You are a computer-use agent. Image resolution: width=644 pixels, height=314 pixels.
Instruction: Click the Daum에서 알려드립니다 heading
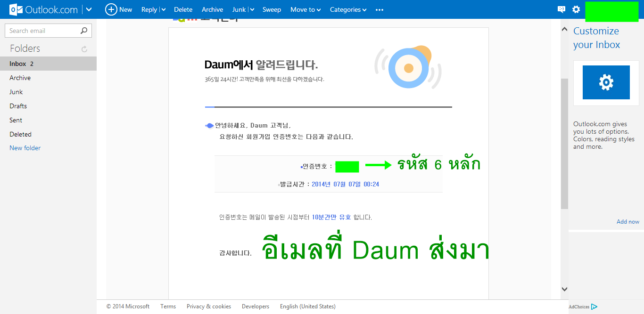pyautogui.click(x=261, y=65)
